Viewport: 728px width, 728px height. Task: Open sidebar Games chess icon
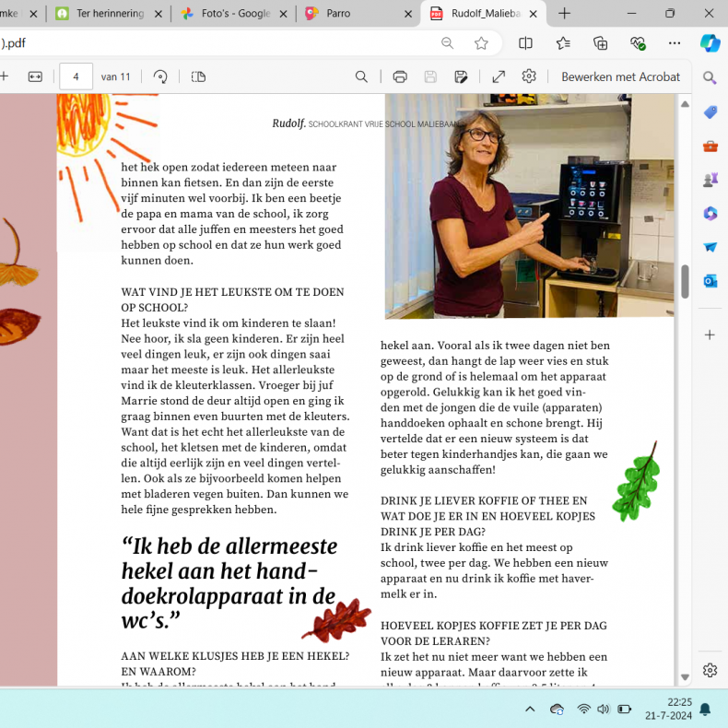point(710,180)
